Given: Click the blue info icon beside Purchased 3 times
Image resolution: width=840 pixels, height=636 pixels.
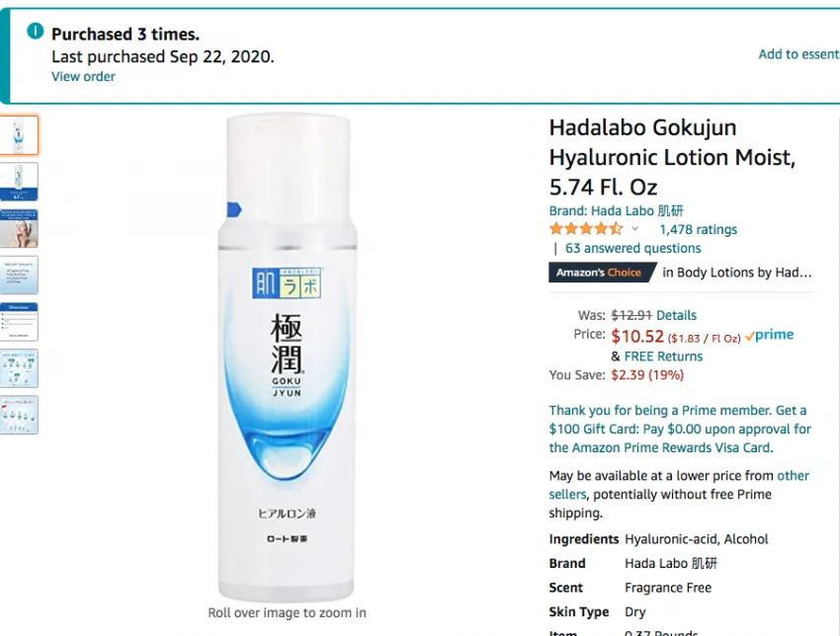Looking at the screenshot, I should (x=36, y=31).
